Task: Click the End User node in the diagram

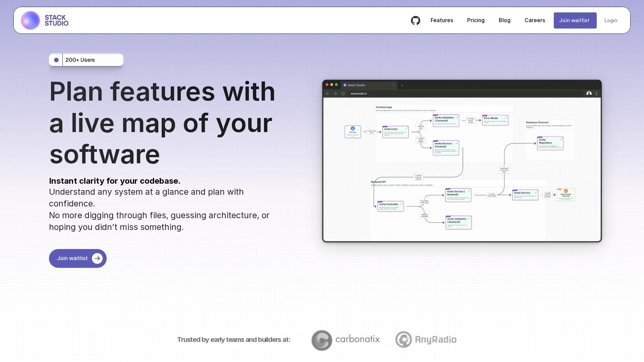Action: 353,132
